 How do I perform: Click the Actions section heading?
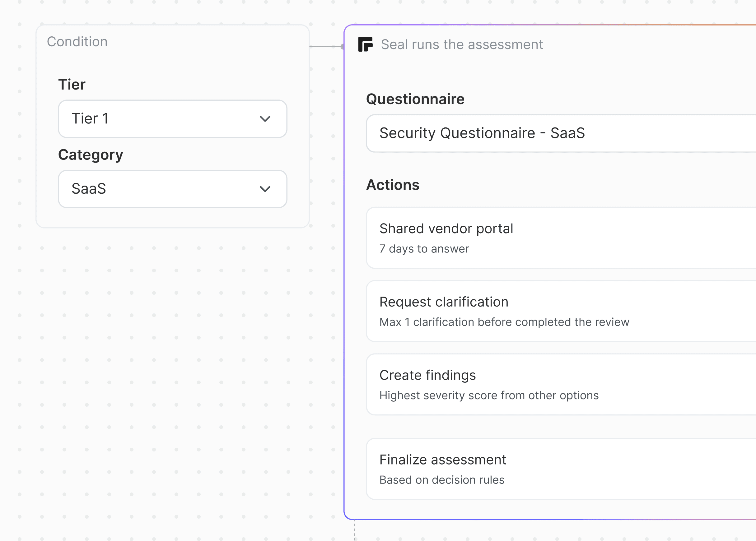pyautogui.click(x=392, y=185)
